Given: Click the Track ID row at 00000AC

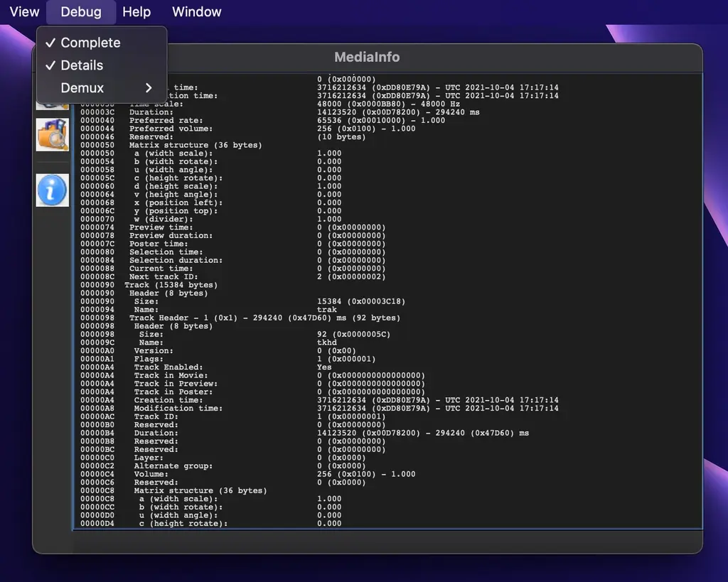Looking at the screenshot, I should coord(233,417).
